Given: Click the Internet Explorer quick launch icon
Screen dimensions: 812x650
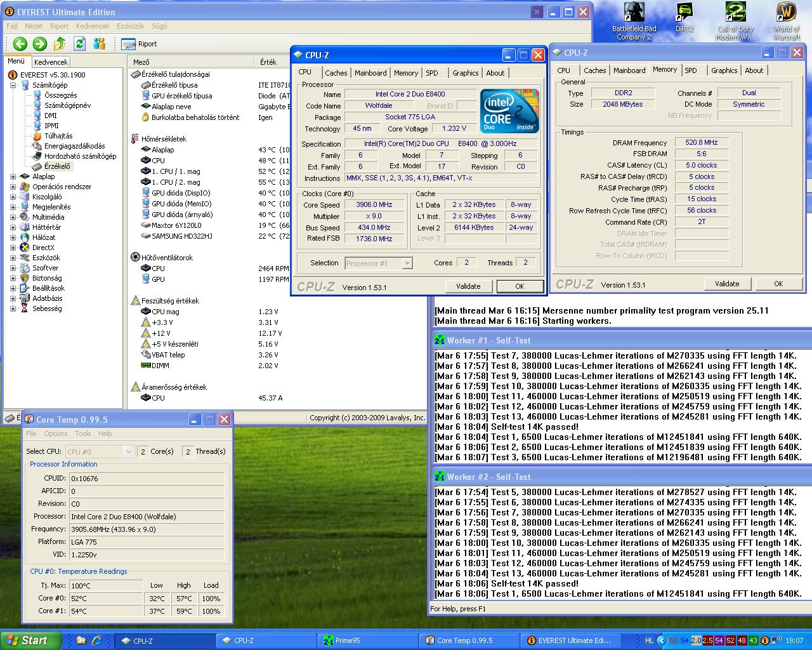Looking at the screenshot, I should tap(96, 640).
